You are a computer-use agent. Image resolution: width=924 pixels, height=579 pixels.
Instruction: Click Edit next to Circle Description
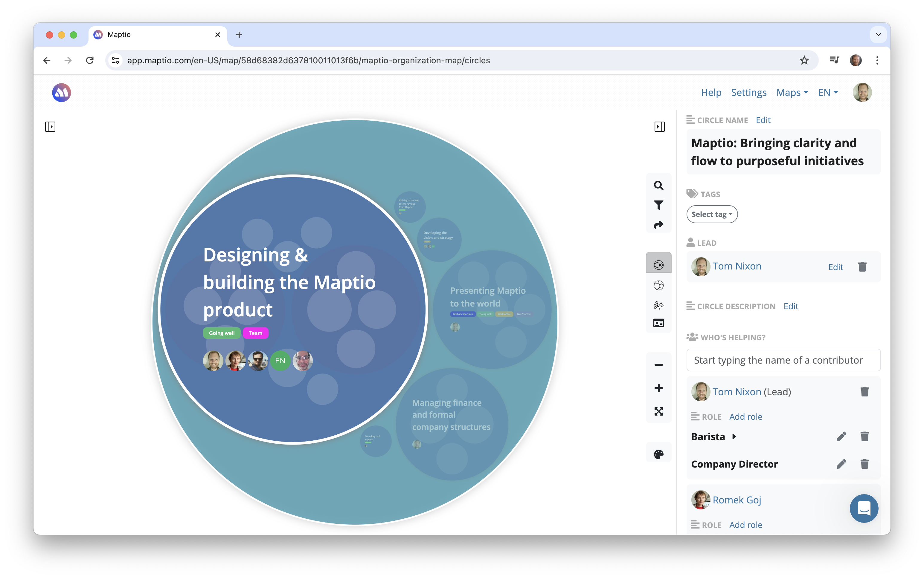pyautogui.click(x=791, y=306)
